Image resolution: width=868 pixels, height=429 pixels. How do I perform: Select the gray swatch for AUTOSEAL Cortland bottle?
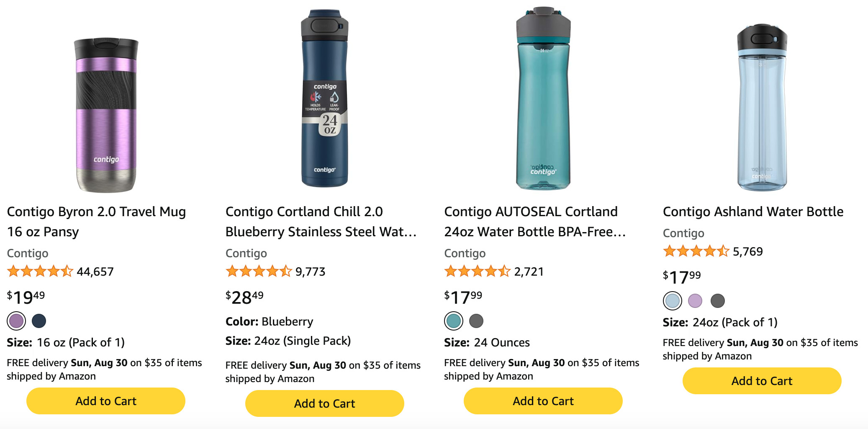(x=476, y=321)
